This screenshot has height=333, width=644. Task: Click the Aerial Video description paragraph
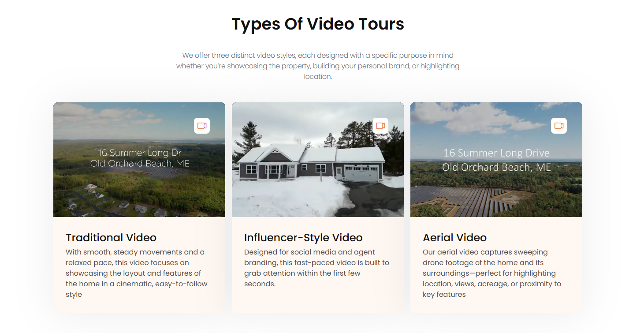pos(492,273)
